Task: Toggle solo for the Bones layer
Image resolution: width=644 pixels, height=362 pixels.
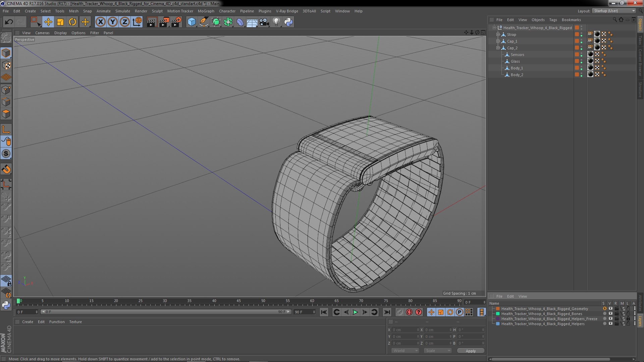Action: coord(604,314)
